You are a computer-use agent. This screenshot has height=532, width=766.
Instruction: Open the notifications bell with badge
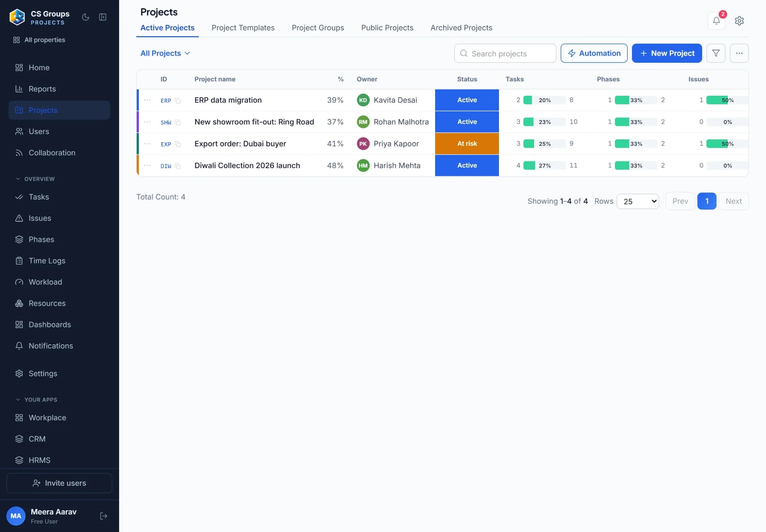pyautogui.click(x=716, y=21)
